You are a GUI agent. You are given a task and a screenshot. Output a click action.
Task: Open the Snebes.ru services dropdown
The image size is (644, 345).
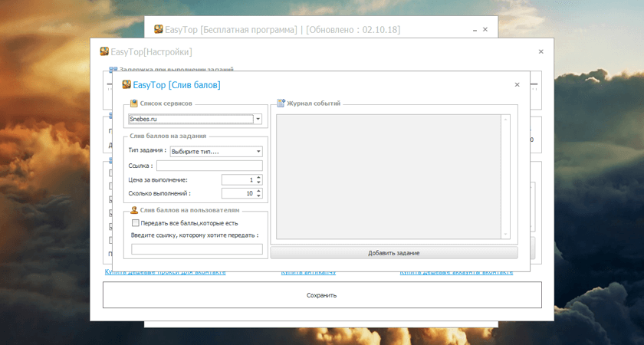tap(258, 119)
